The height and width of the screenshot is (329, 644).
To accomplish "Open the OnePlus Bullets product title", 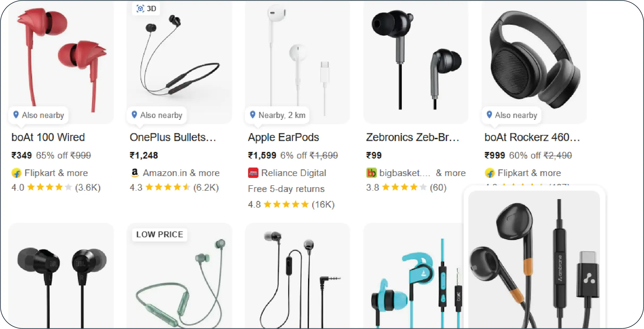I will click(173, 137).
